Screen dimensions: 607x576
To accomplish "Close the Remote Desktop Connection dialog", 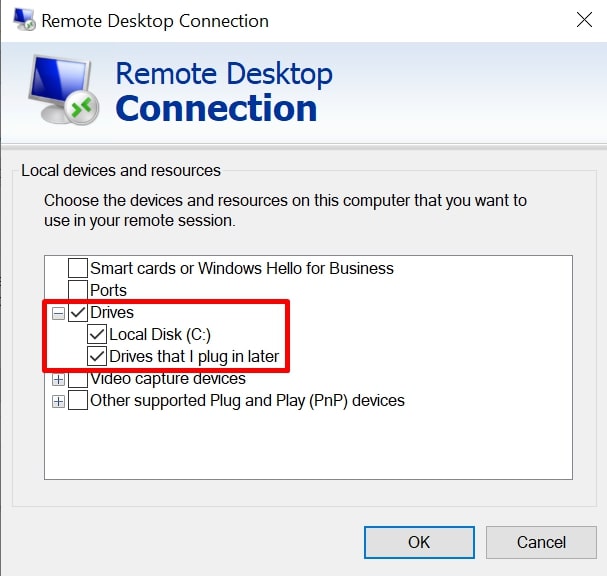I will pyautogui.click(x=584, y=20).
